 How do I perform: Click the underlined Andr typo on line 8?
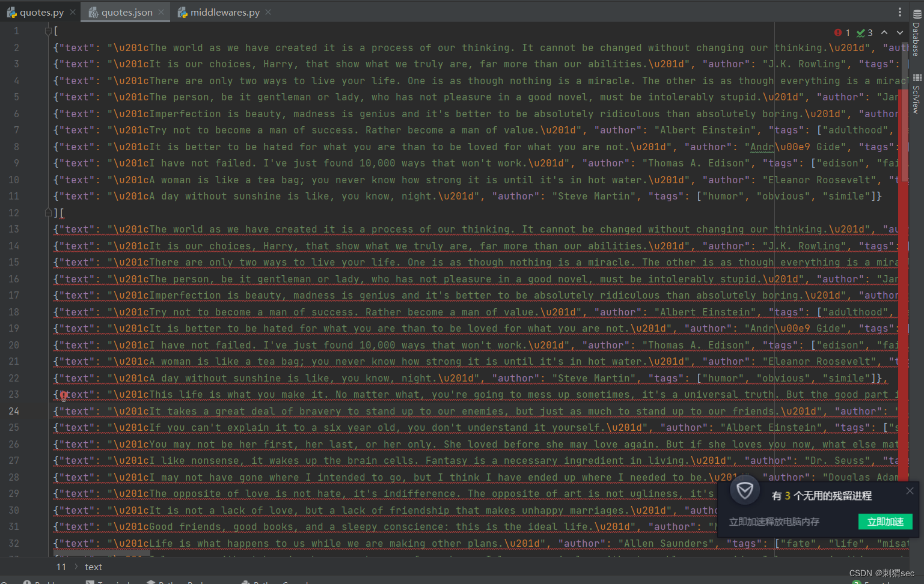coord(762,147)
